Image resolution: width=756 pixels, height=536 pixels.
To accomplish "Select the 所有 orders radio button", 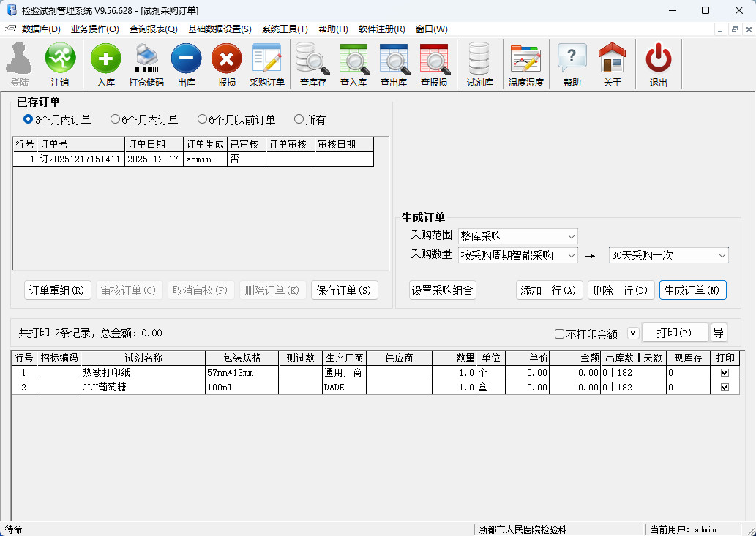I will [x=299, y=119].
